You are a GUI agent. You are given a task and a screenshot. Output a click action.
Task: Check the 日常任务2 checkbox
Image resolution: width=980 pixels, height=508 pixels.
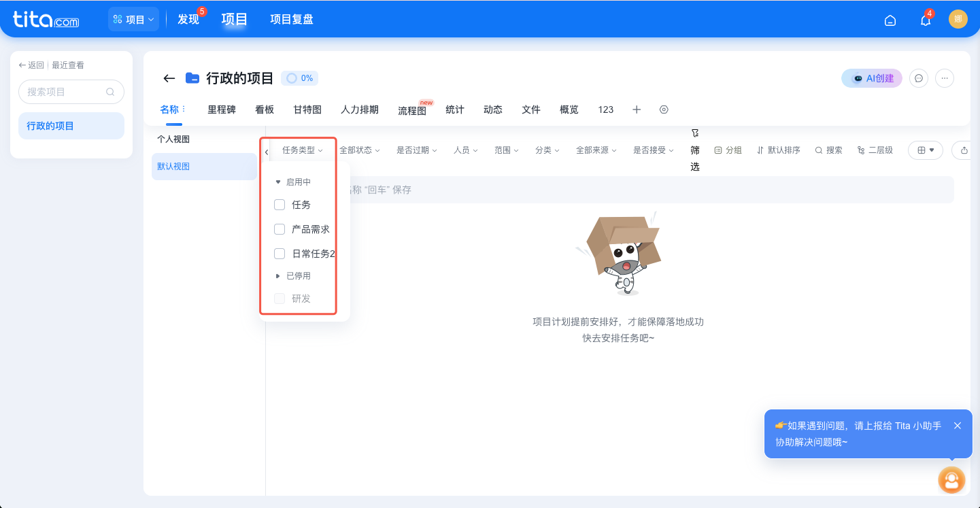tap(280, 253)
